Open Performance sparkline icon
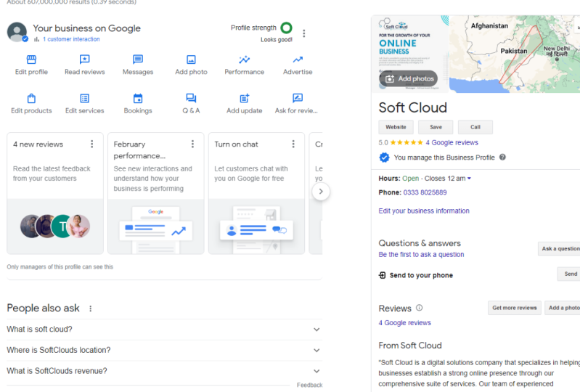The width and height of the screenshot is (580, 392). [x=245, y=60]
